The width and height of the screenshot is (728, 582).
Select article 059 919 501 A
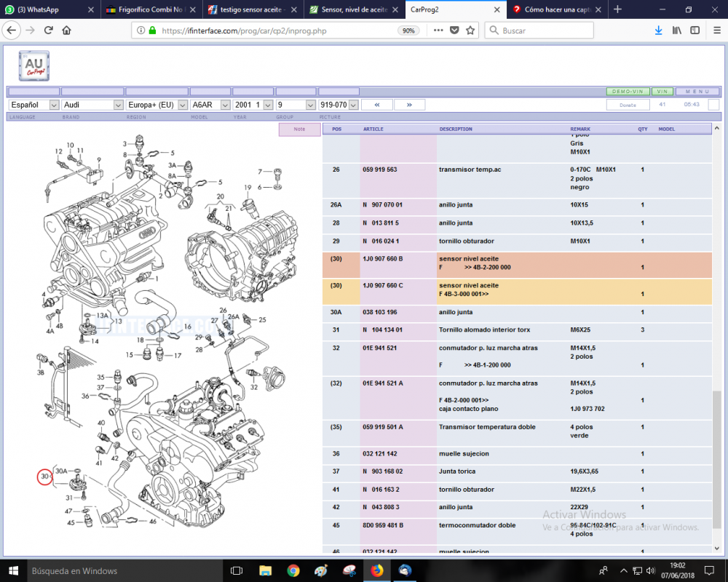coord(383,427)
